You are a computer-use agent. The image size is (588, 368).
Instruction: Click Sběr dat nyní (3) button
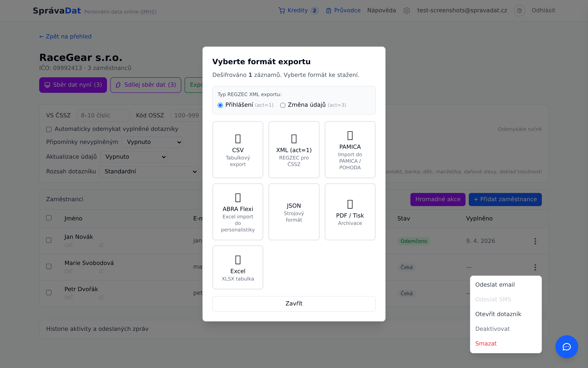coord(73,85)
